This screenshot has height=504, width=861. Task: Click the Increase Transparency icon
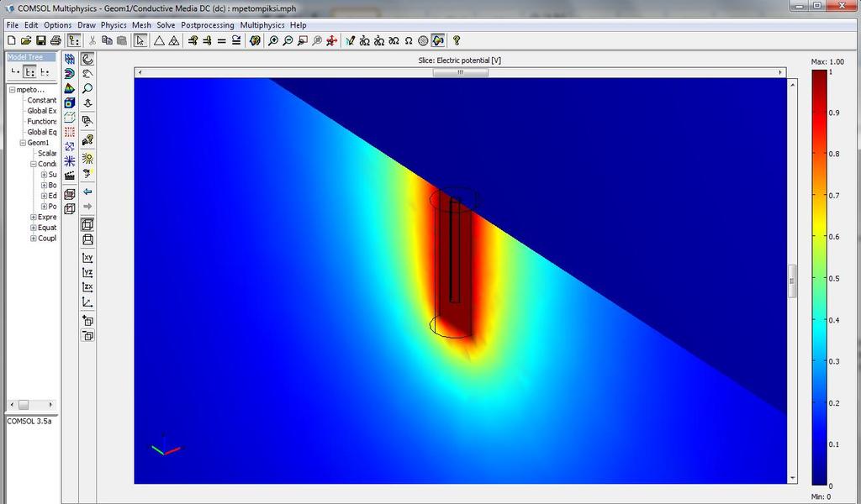[87, 321]
